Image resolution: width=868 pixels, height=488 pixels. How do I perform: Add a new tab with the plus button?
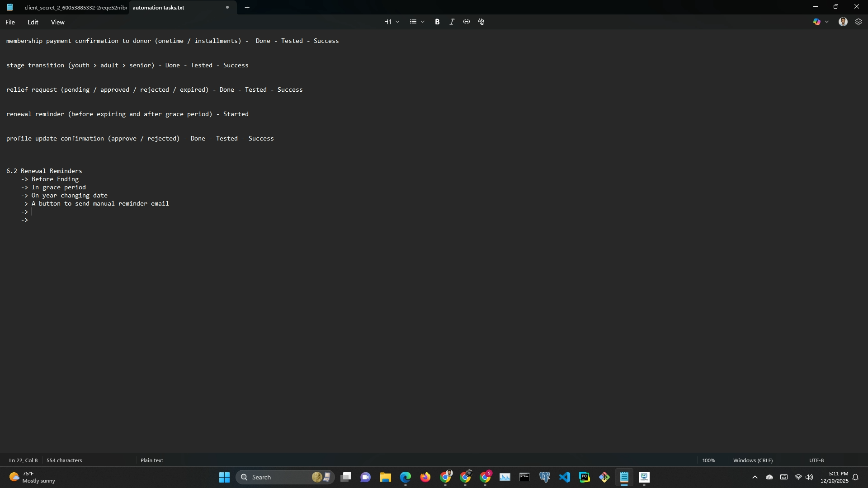247,7
